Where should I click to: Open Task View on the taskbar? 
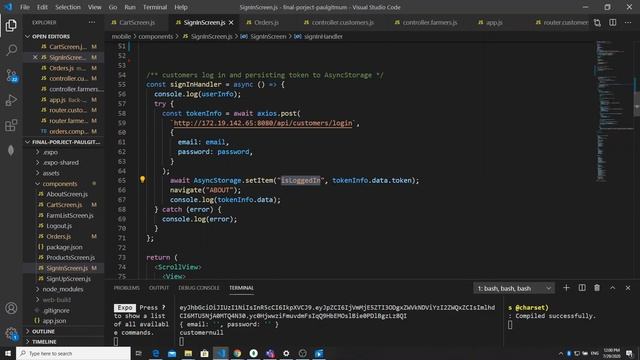(x=139, y=353)
